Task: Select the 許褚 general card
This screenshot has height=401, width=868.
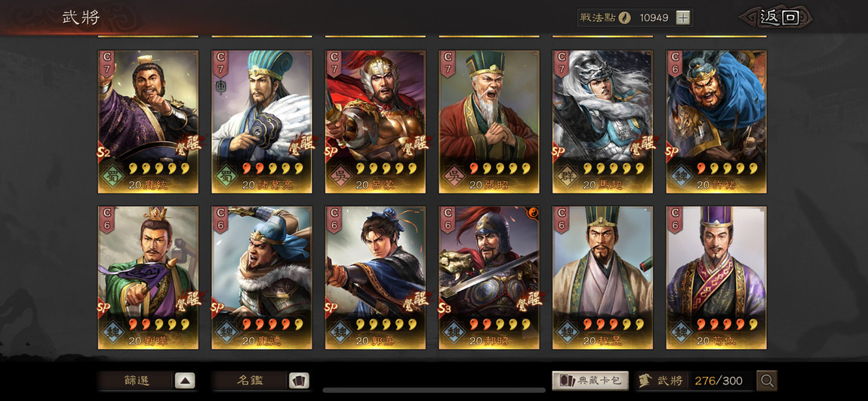Action: tap(716, 122)
